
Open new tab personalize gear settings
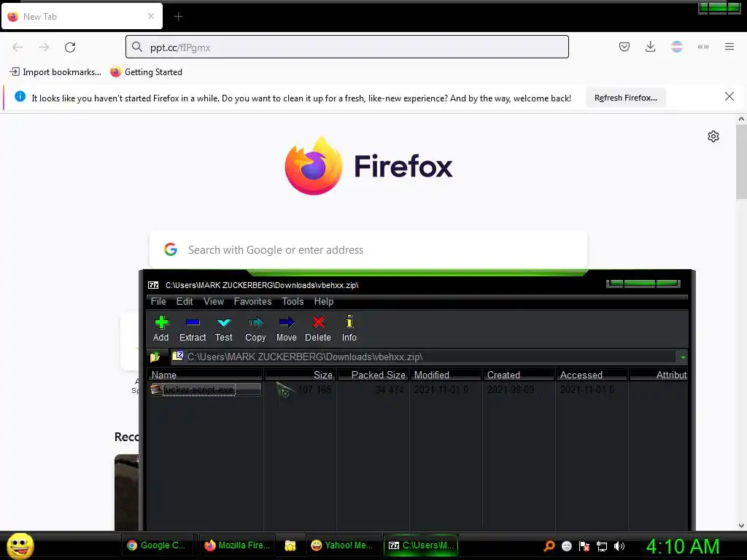click(713, 136)
